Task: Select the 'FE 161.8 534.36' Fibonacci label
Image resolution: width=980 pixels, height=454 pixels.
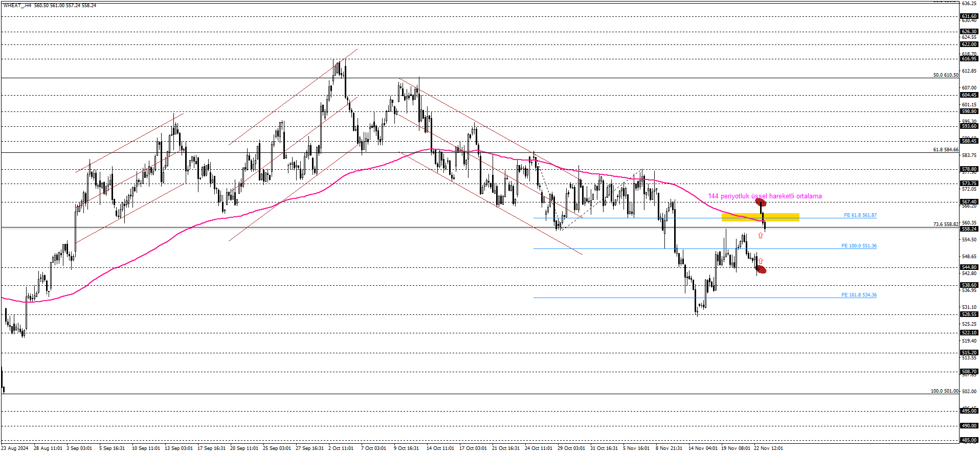Action: click(859, 295)
